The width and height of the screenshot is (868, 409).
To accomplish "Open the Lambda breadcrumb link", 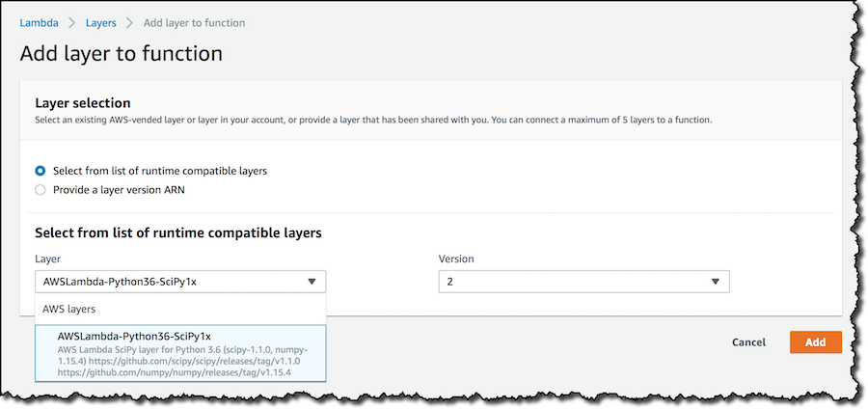I will [39, 23].
